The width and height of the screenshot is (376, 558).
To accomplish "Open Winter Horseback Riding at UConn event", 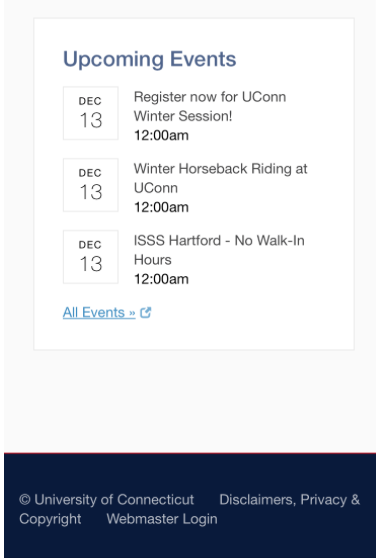I will tap(221, 178).
